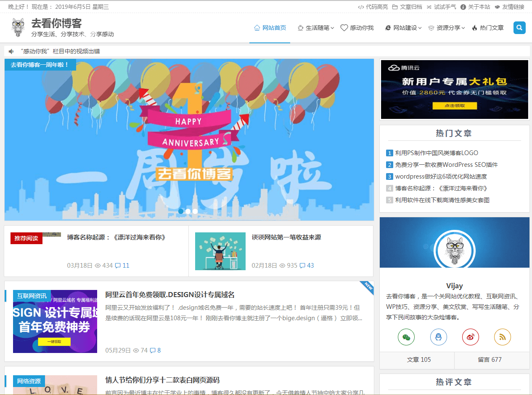
Task: Open the site search magnifier icon
Action: 519,27
